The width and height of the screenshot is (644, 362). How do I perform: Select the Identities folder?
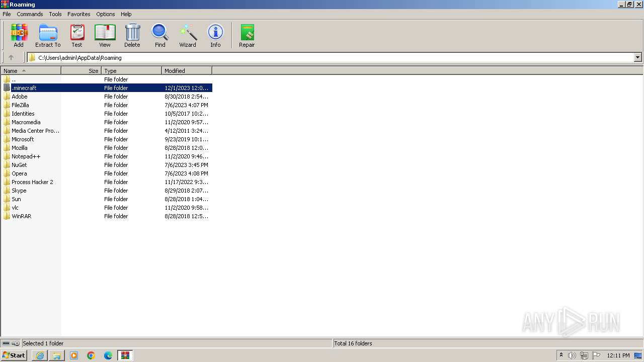click(x=107, y=114)
